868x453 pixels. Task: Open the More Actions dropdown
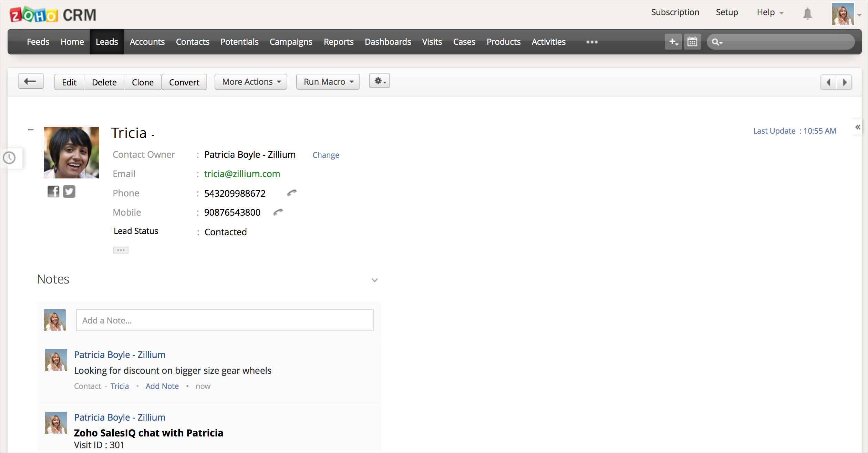tap(251, 82)
